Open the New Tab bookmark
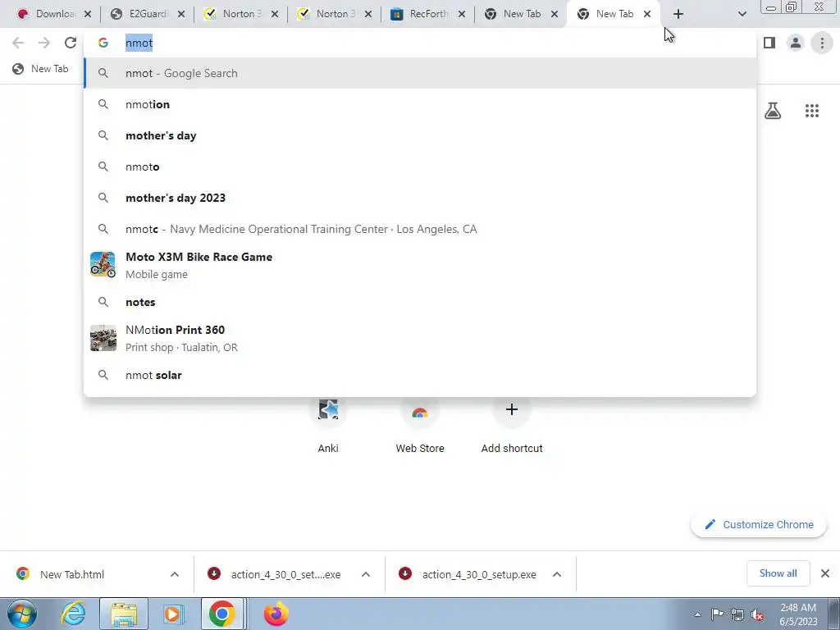The height and width of the screenshot is (630, 840). point(41,69)
